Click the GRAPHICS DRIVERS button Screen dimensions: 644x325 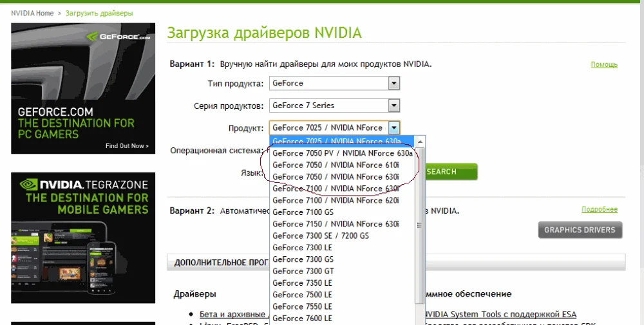point(580,230)
